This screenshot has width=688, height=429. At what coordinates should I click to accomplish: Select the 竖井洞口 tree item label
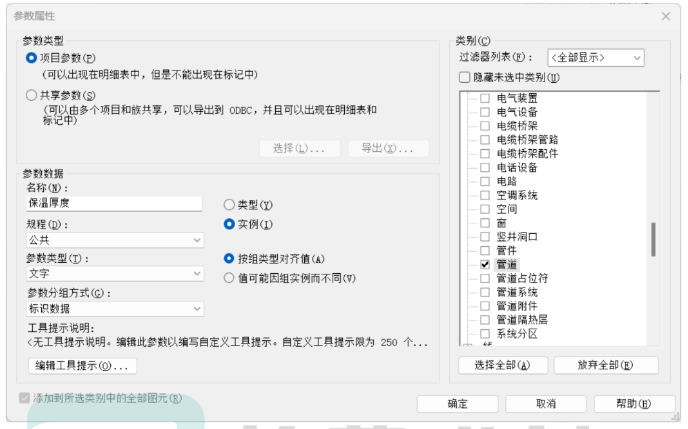point(517,237)
